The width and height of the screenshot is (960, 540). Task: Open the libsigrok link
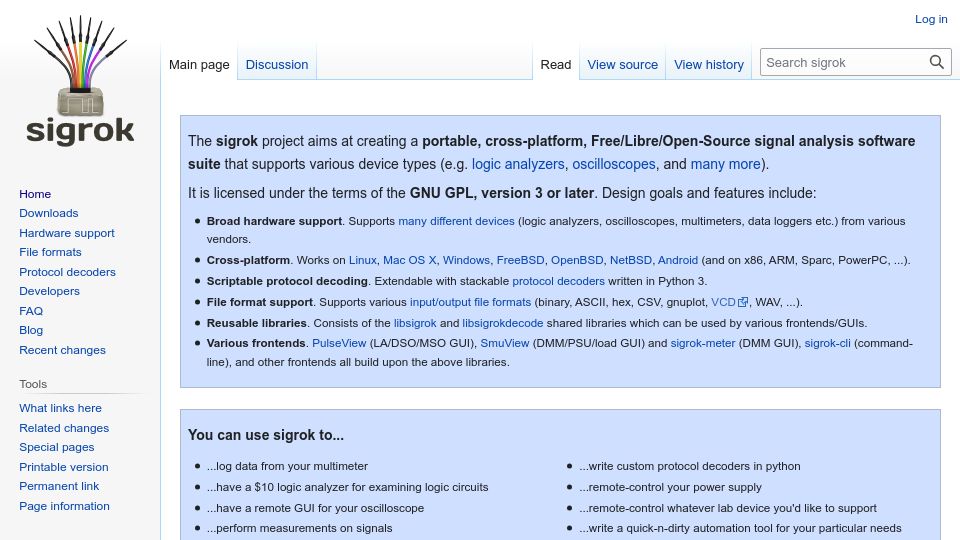pos(415,323)
